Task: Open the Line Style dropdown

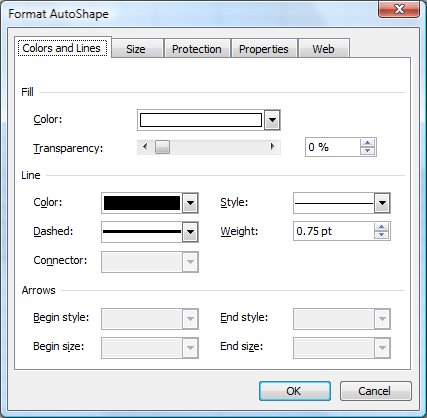Action: (382, 203)
